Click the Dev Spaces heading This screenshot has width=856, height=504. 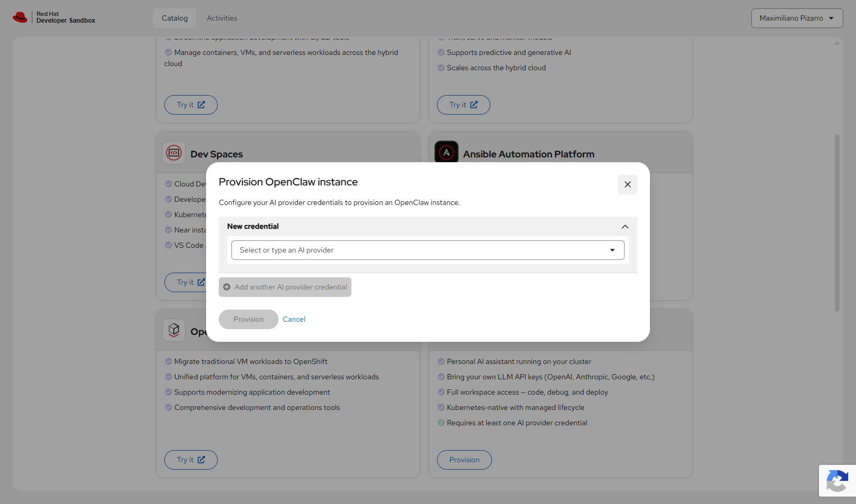click(x=217, y=154)
